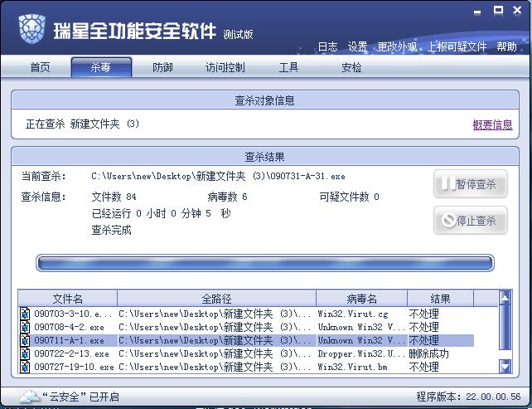Open the 安检 tab
The width and height of the screenshot is (532, 409).
pos(351,67)
